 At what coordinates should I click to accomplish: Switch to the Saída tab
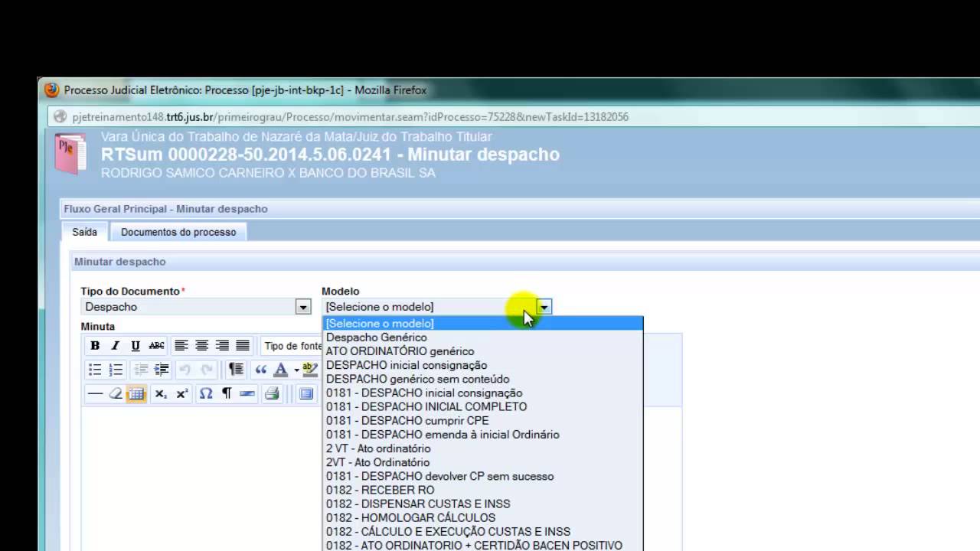(x=84, y=232)
